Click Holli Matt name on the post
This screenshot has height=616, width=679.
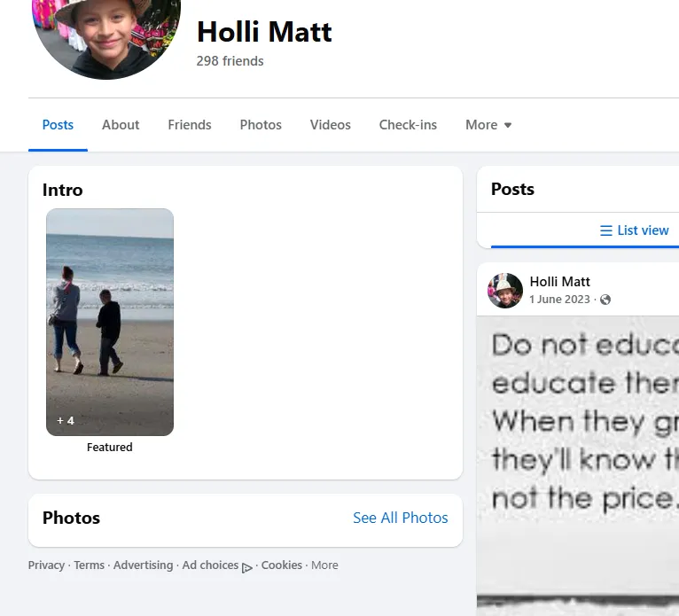pos(559,282)
